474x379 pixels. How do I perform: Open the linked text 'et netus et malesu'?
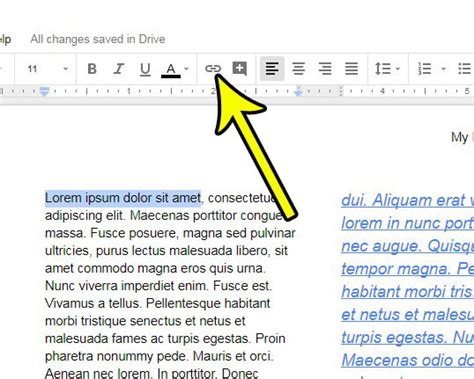click(407, 314)
